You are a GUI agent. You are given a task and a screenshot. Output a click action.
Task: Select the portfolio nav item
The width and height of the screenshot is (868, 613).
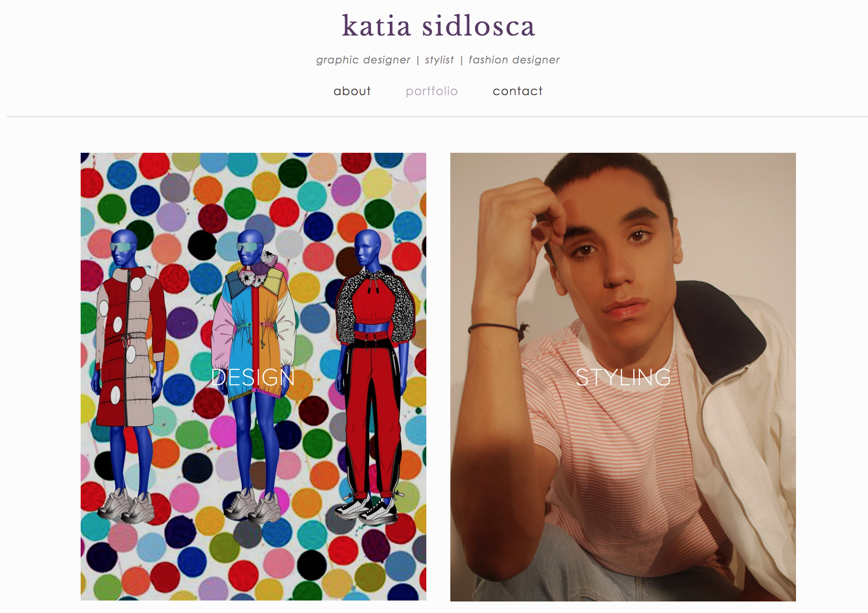click(x=432, y=91)
